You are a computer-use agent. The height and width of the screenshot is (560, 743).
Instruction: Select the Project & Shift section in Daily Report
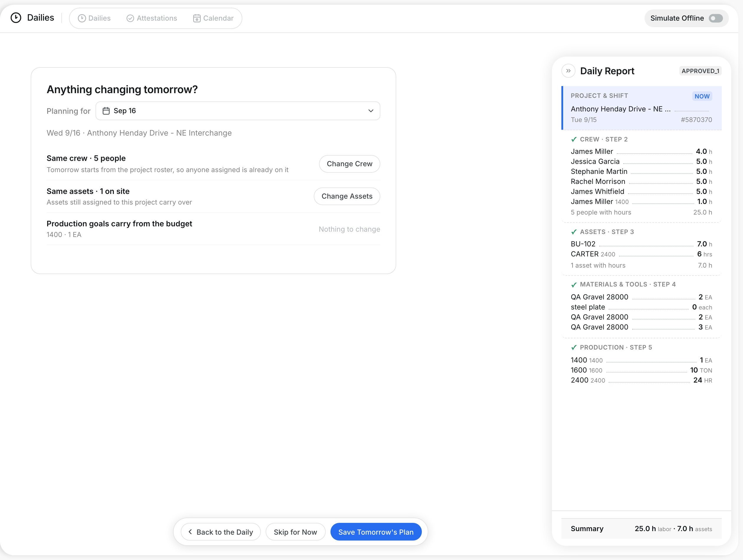tap(641, 108)
